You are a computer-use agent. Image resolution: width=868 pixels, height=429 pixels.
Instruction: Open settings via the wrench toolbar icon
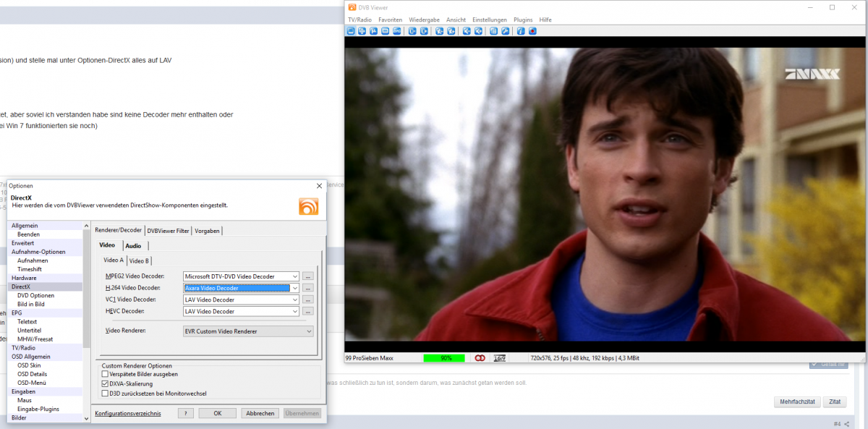pyautogui.click(x=506, y=31)
